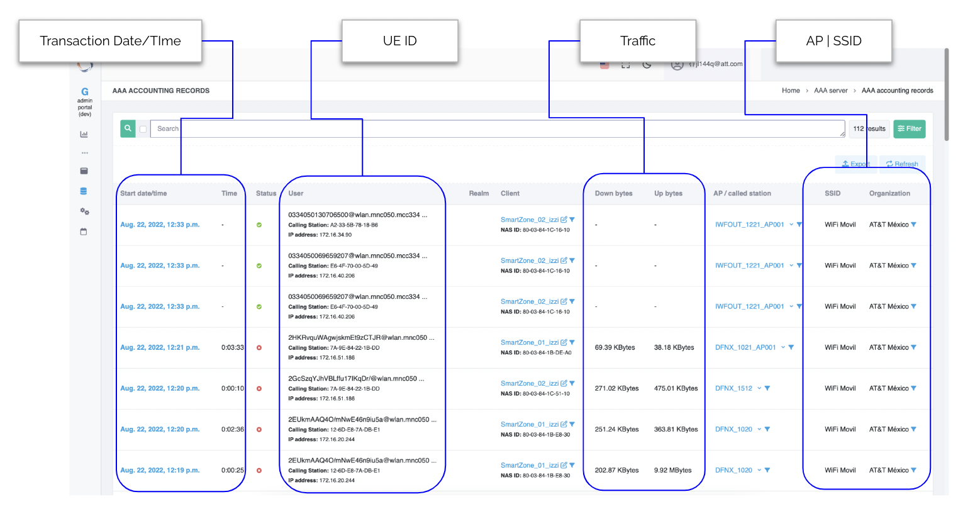Open the gears settings icon in sidebar

(x=84, y=211)
